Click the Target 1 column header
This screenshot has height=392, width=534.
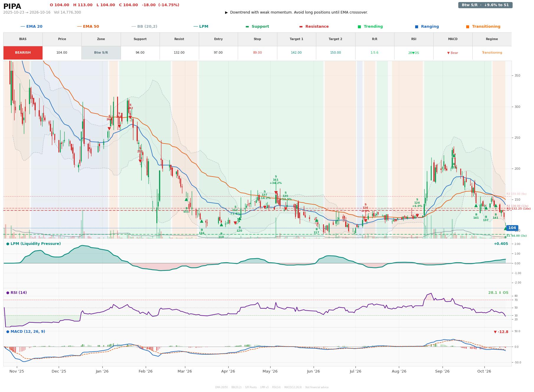coord(297,39)
